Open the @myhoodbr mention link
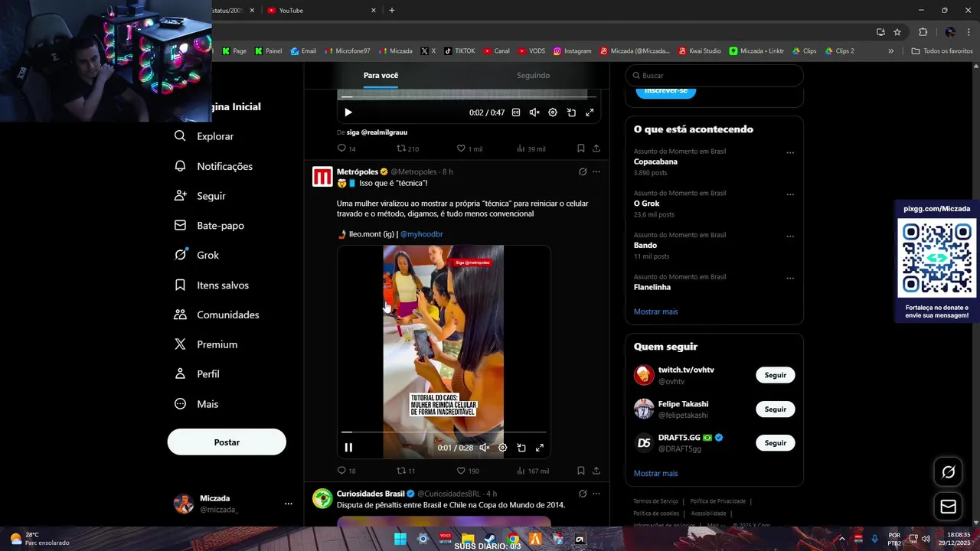 [421, 234]
